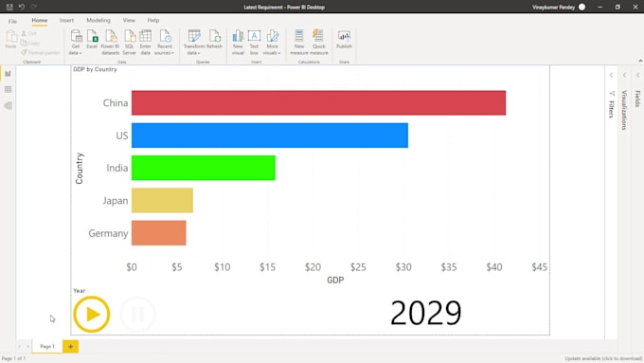Screen dimensions: 644x363
Task: Expand the Recent sources list
Action: 164,42
